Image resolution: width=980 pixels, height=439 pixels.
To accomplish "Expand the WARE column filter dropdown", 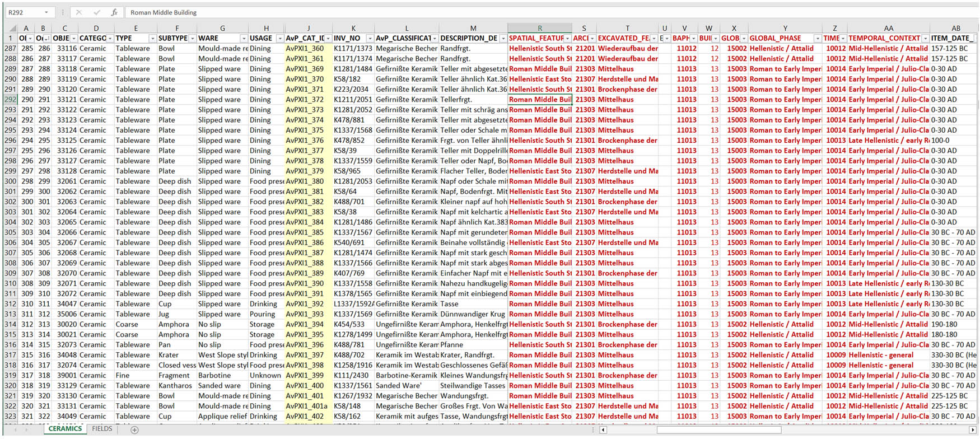I will (244, 39).
